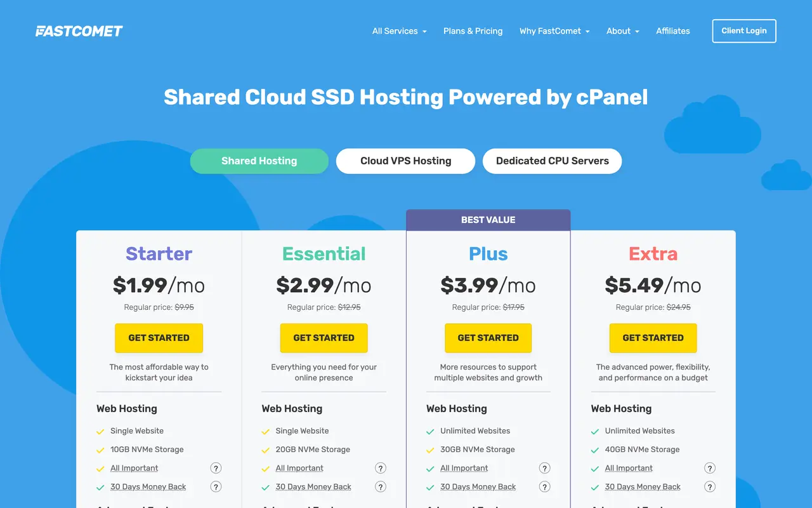Click the Client Login button
Image resolution: width=812 pixels, height=508 pixels.
click(x=744, y=30)
